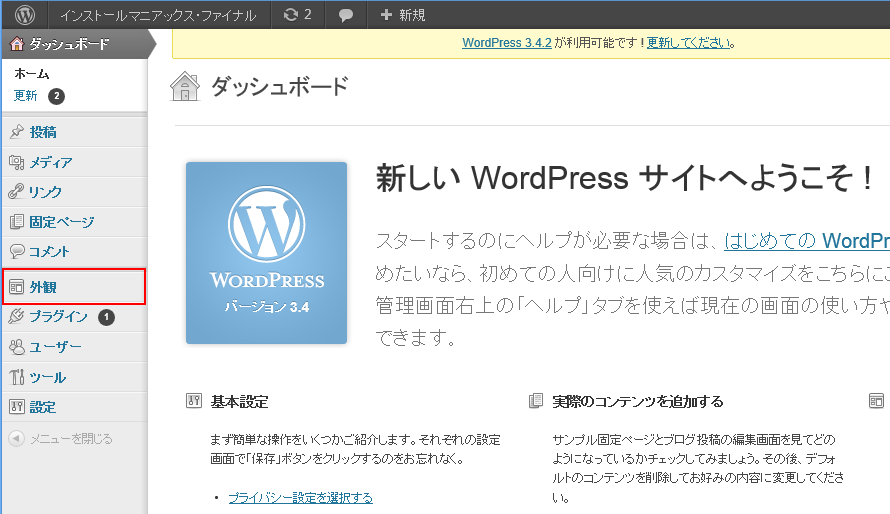Click the updates count badge 2 in sidebar

(x=56, y=96)
